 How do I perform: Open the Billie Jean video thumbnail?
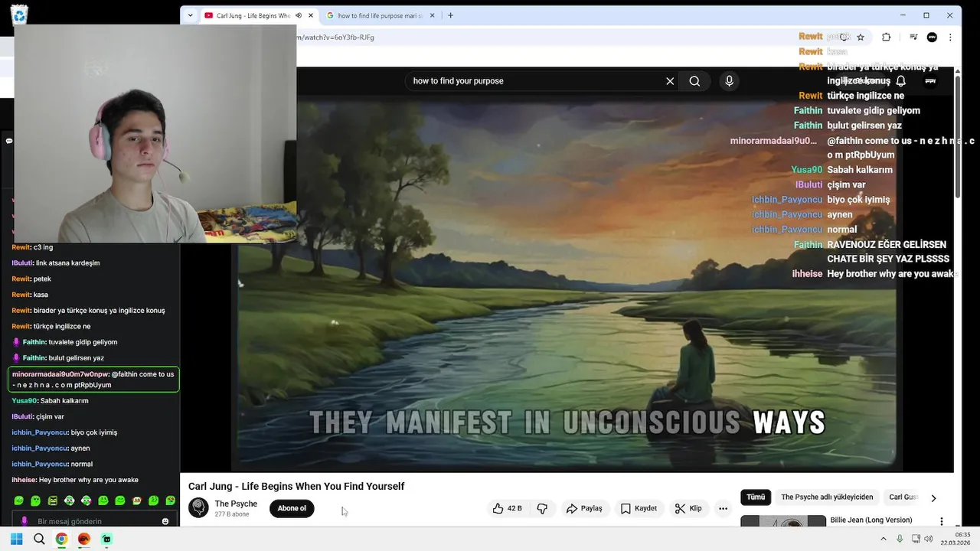coord(783,521)
